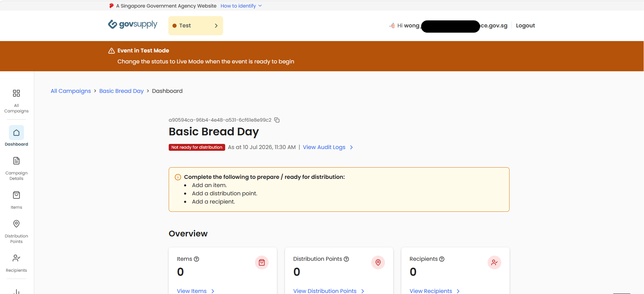Click the Basic Bread Day heading

point(214,132)
